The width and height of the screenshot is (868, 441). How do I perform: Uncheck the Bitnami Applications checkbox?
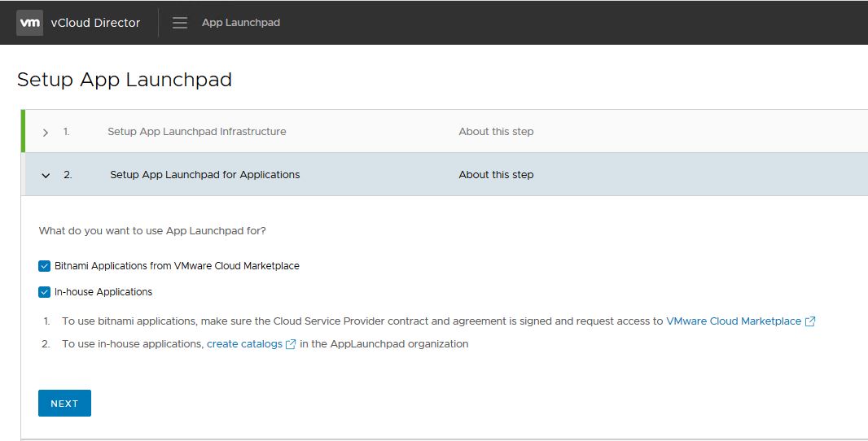click(x=45, y=266)
